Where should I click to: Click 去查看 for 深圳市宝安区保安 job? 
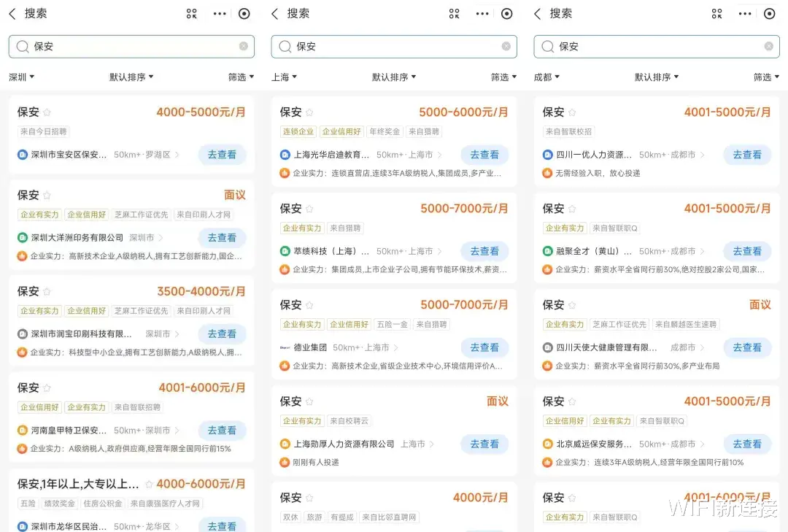coord(222,155)
